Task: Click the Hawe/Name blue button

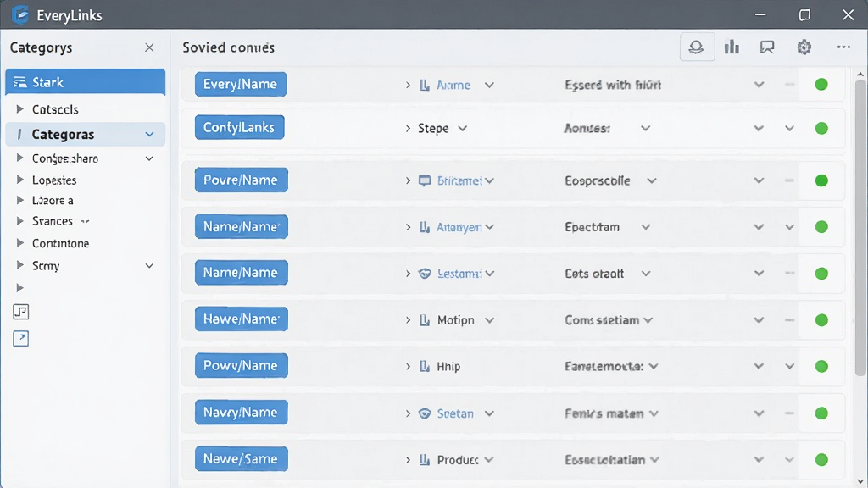Action: (242, 319)
